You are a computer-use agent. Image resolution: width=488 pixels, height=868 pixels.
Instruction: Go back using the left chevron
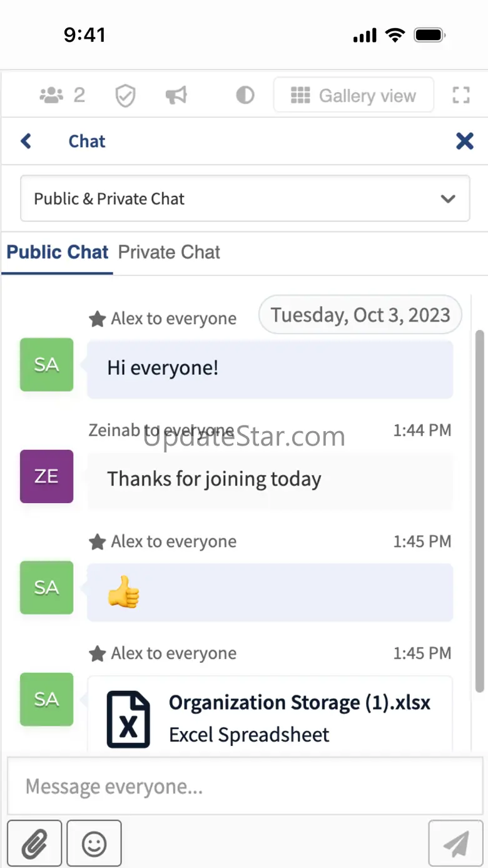pos(26,141)
